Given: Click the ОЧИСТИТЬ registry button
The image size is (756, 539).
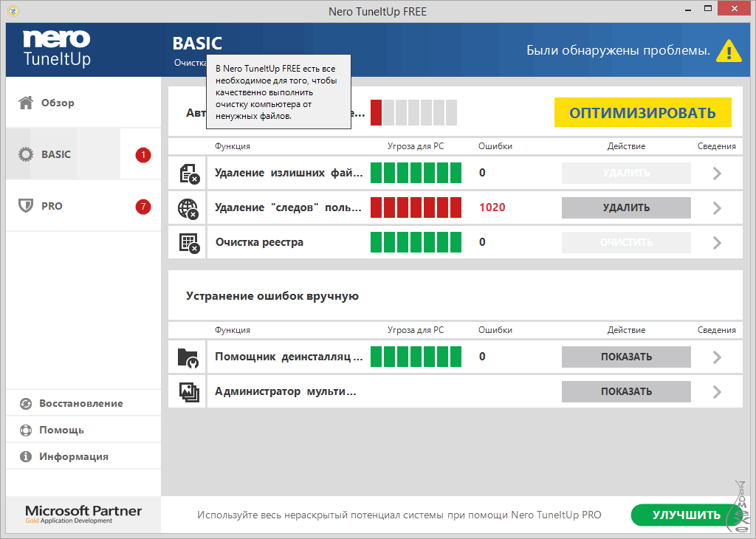Looking at the screenshot, I should (626, 242).
